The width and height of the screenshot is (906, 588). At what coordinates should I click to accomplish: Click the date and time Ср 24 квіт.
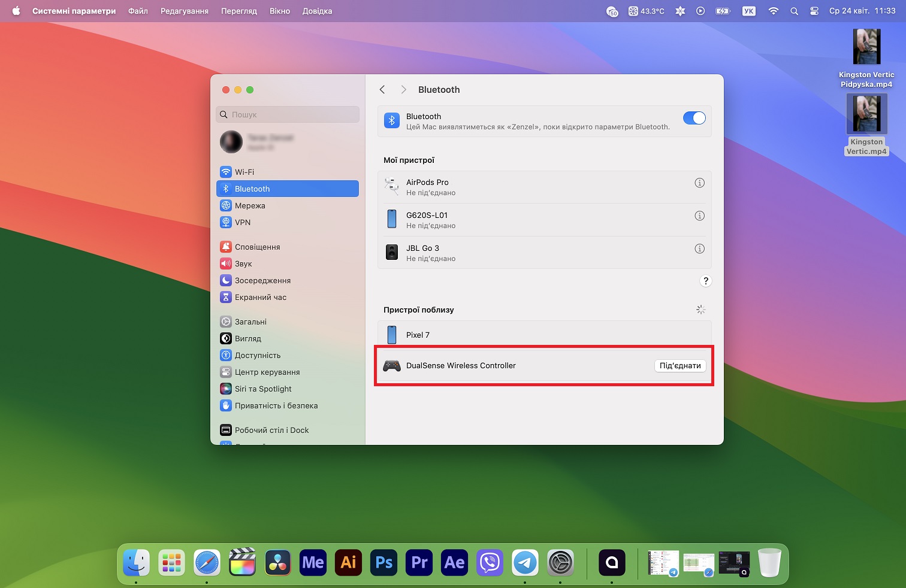[862, 11]
